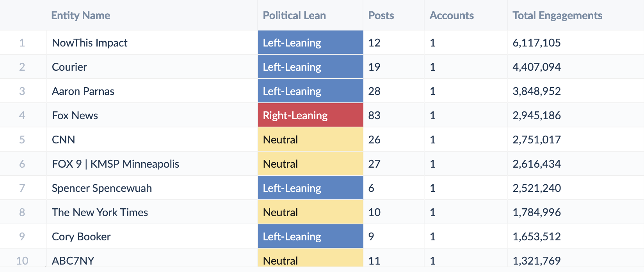This screenshot has height=272, width=644.
Task: Select the Spencer Spencewuah entity name
Action: tap(102, 188)
